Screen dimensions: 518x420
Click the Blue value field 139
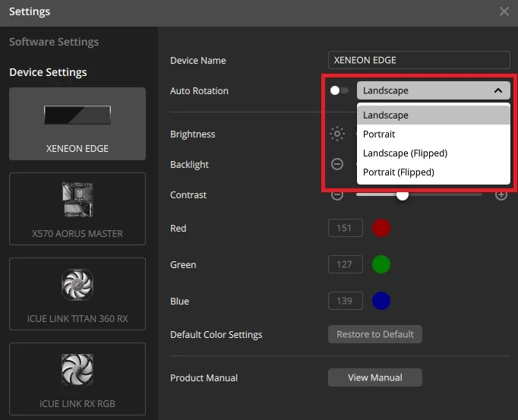346,301
